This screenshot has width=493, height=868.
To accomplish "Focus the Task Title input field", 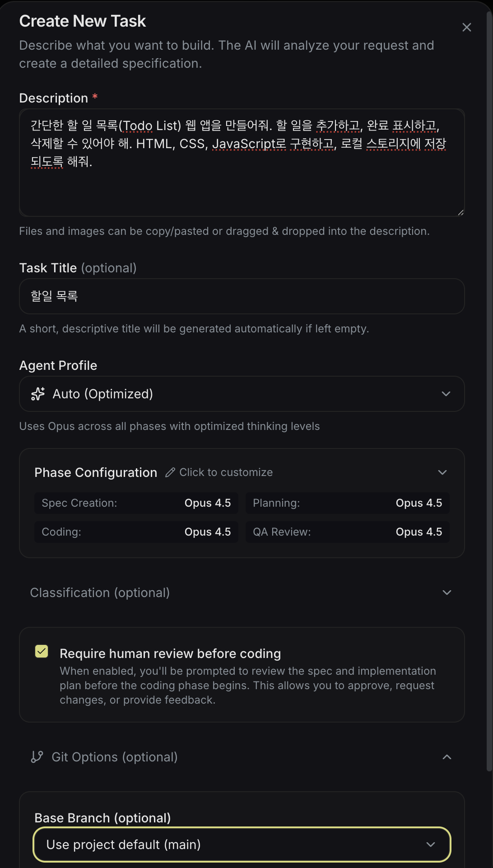I will point(242,296).
